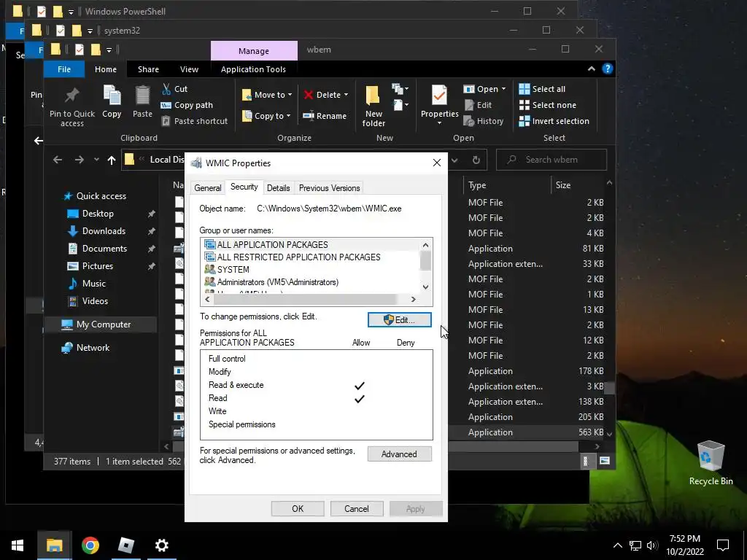Open the File menu in wbem window
The height and width of the screenshot is (560, 747).
pos(64,69)
